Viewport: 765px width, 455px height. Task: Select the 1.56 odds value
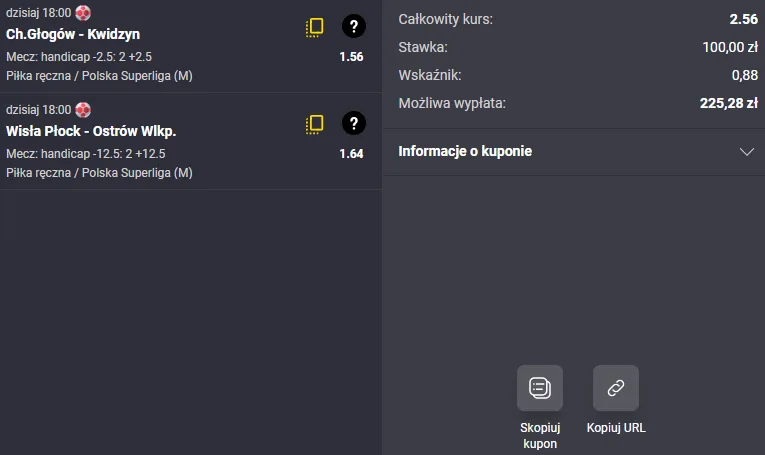tap(351, 57)
